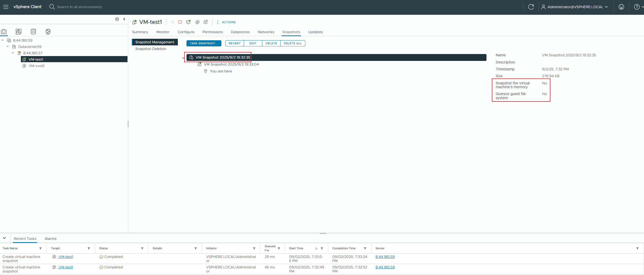Open the Details column filter

click(196, 248)
